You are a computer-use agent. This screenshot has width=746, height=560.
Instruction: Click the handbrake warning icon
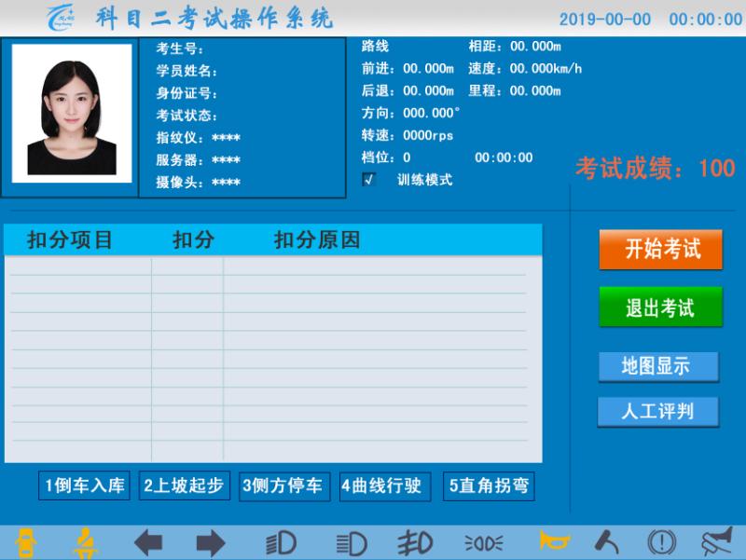[661, 542]
